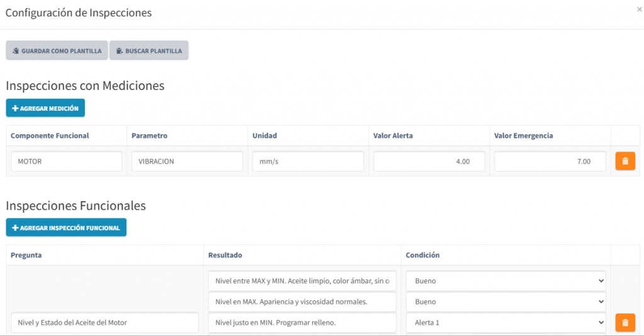
Task: Edit the 'Nivel en MAX' result field
Action: (302, 302)
